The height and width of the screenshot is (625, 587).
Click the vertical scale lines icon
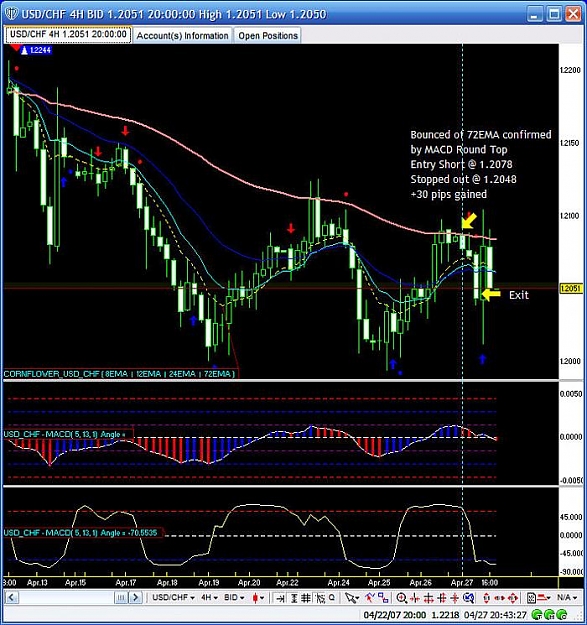294,598
